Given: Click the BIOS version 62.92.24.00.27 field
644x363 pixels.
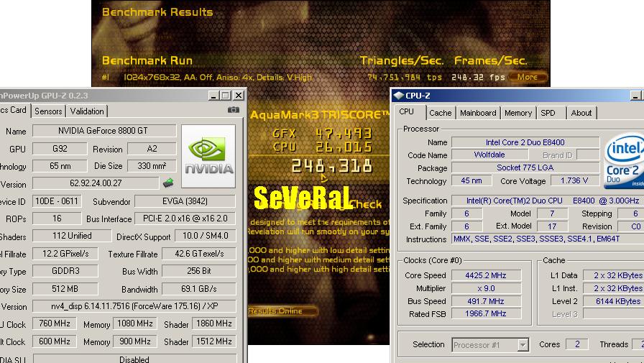Looking at the screenshot, I should click(x=96, y=183).
